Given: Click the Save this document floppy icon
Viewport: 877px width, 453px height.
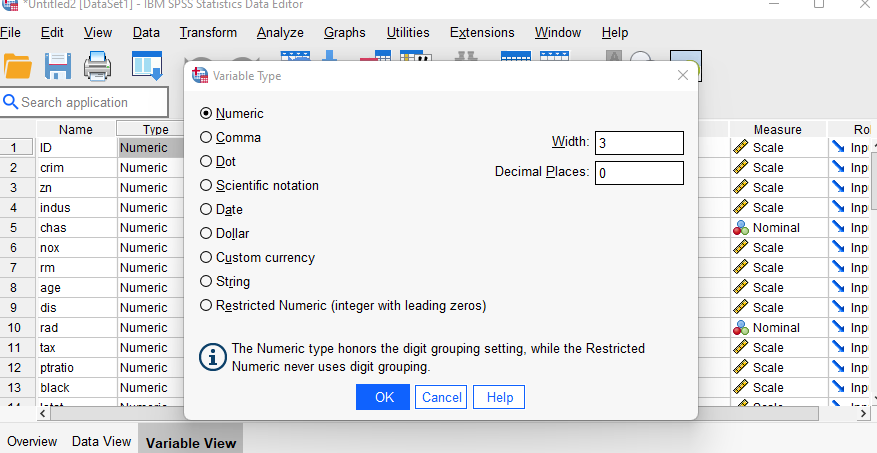Looking at the screenshot, I should (x=58, y=66).
